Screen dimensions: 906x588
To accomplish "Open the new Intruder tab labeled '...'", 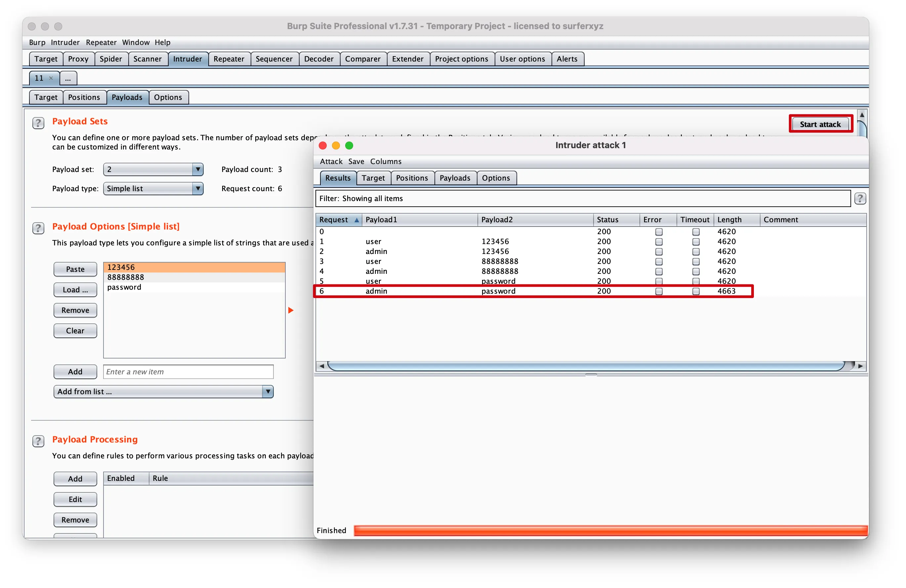I will 68,78.
